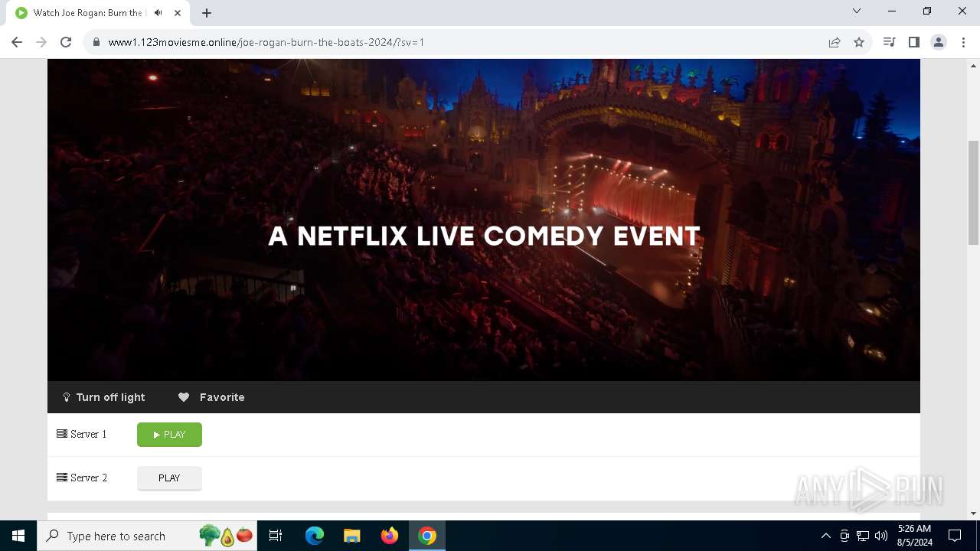Expand the tab search chevron
This screenshot has height=551, width=980.
pos(857,11)
